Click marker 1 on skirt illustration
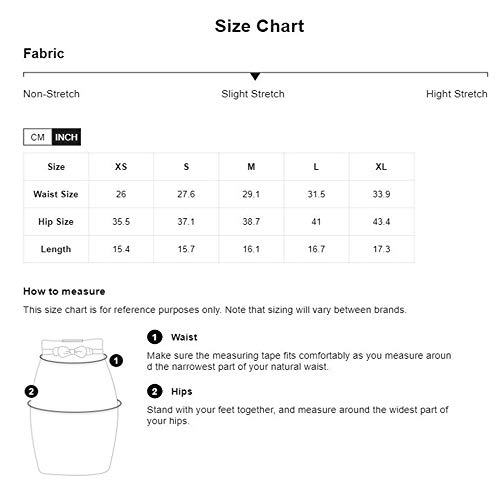This screenshot has width=500, height=500. pos(116,360)
